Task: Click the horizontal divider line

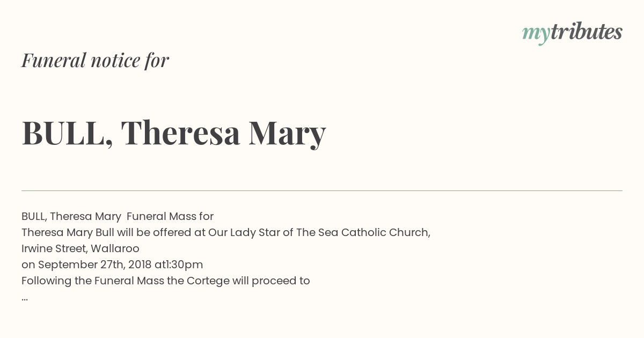Action: pos(322,190)
